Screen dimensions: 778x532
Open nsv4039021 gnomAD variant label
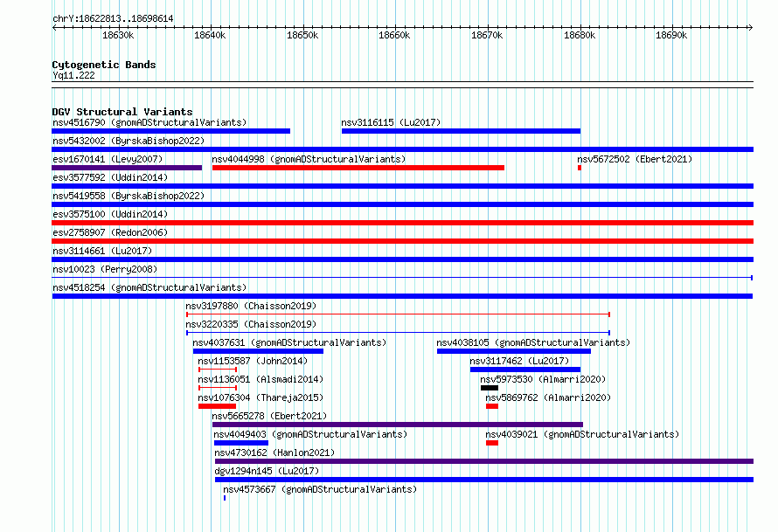coord(582,434)
